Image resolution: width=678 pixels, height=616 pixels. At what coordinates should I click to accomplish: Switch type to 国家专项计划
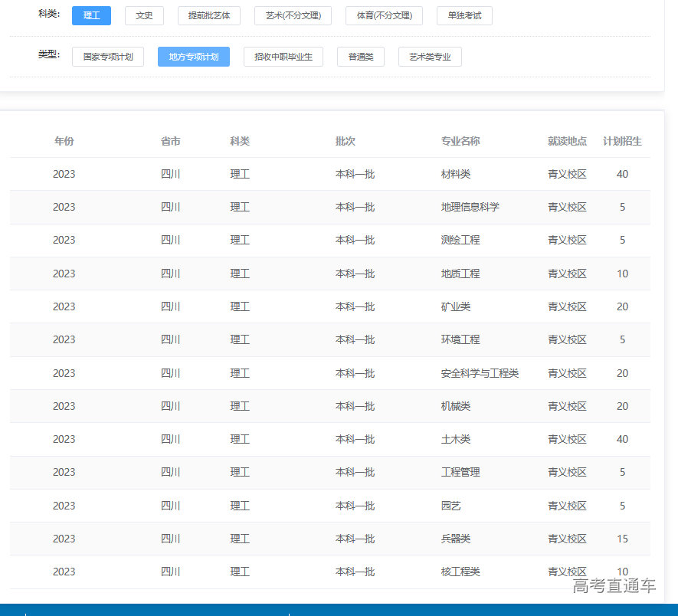tap(108, 57)
